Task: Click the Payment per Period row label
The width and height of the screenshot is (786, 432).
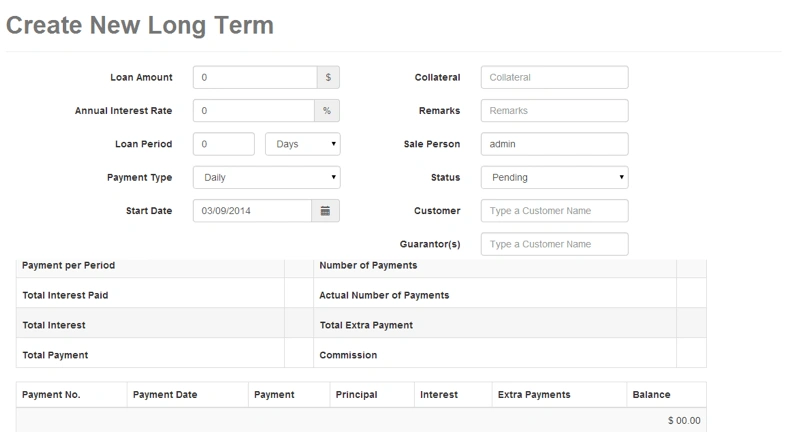Action: point(69,266)
